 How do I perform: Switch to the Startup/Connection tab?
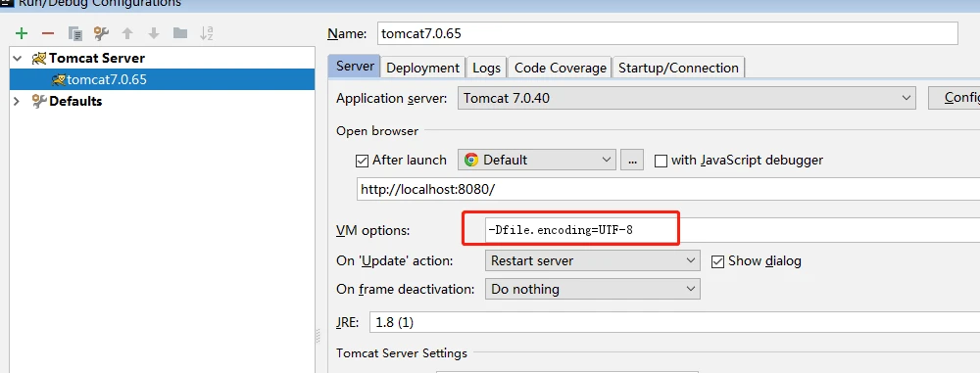click(x=678, y=68)
